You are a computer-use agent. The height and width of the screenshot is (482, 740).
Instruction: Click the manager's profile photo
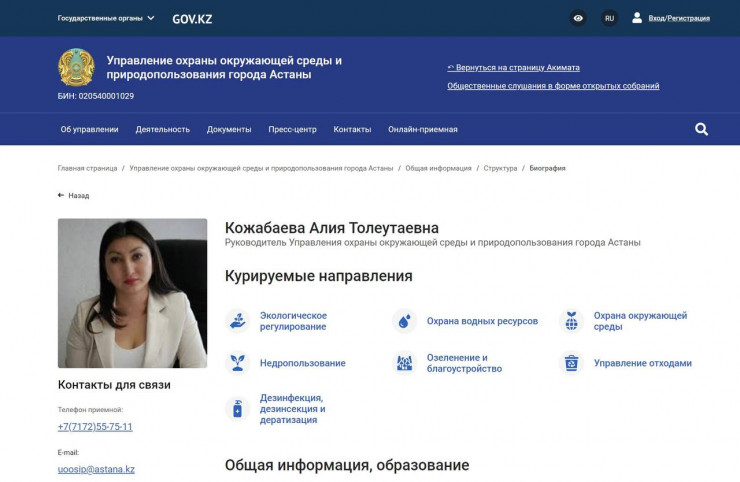132,293
